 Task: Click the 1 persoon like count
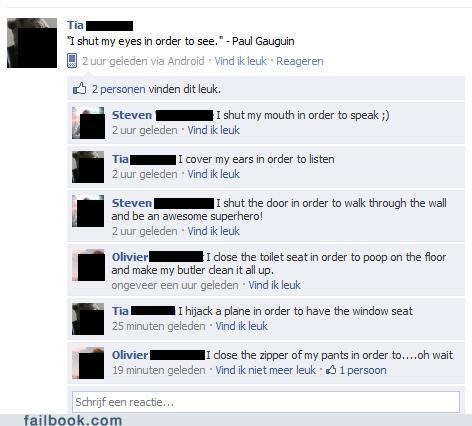pos(363,370)
